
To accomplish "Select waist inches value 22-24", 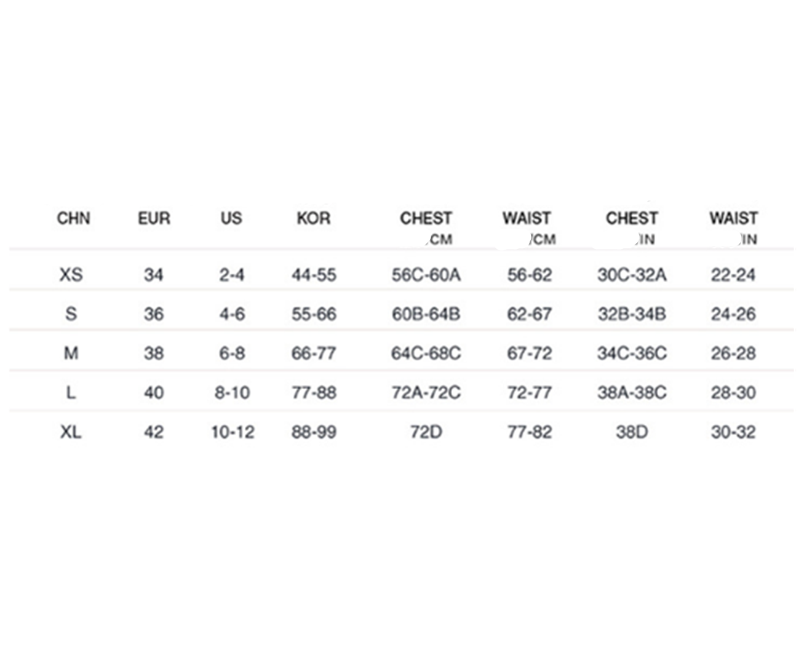I will click(x=733, y=274).
